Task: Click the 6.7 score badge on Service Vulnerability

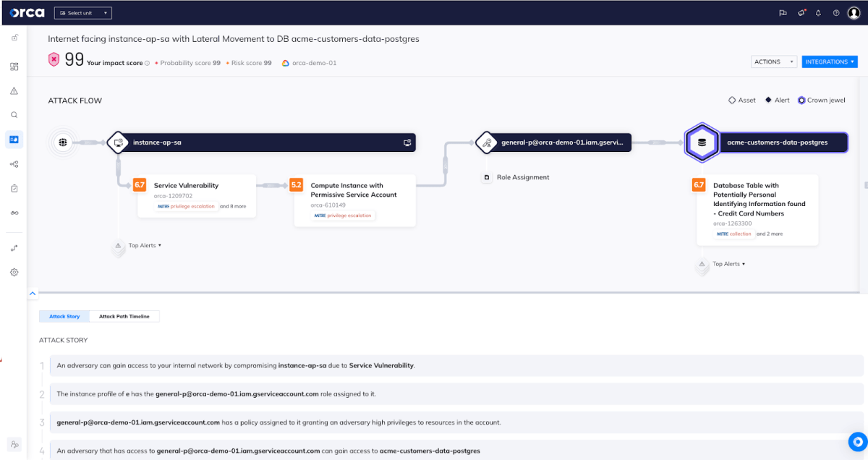Action: (140, 185)
